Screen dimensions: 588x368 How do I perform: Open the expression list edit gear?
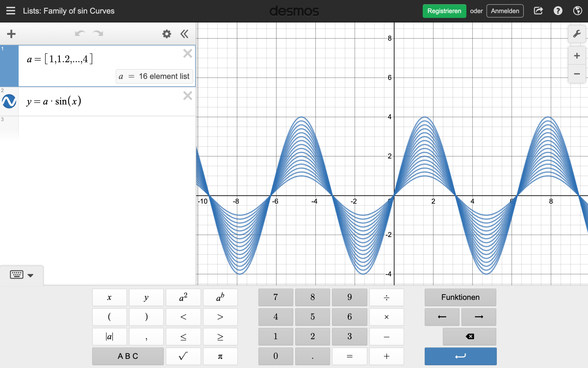click(166, 34)
